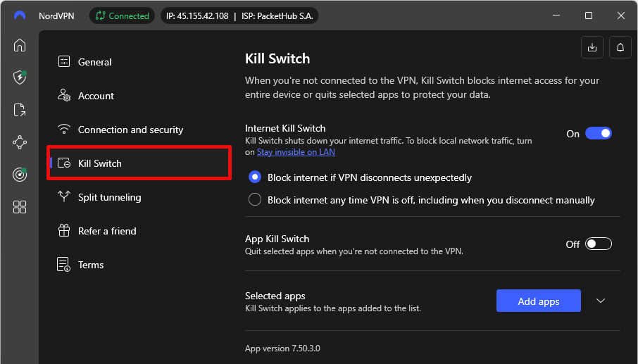Viewport: 638px width, 364px height.
Task: Enable the App Kill Switch toggle
Action: point(598,244)
